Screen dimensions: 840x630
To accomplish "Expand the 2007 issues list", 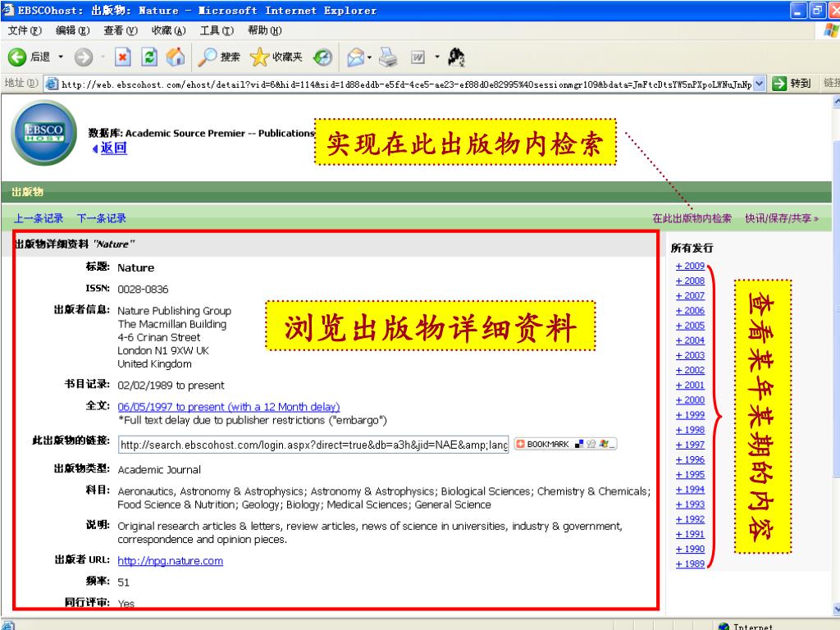I will [690, 295].
